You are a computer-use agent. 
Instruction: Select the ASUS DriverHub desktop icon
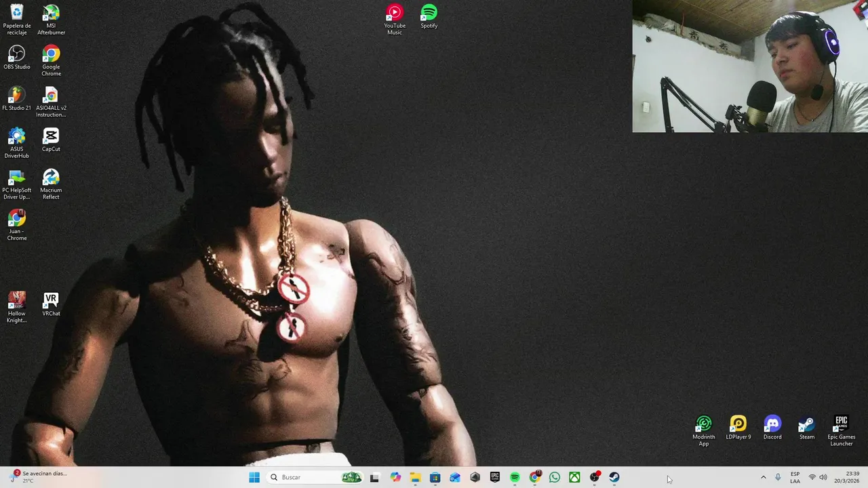tap(17, 144)
